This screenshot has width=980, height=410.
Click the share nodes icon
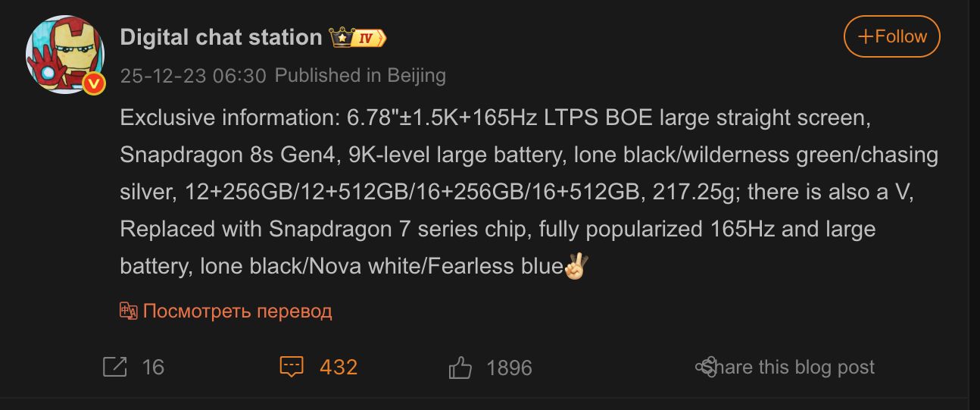click(x=705, y=367)
